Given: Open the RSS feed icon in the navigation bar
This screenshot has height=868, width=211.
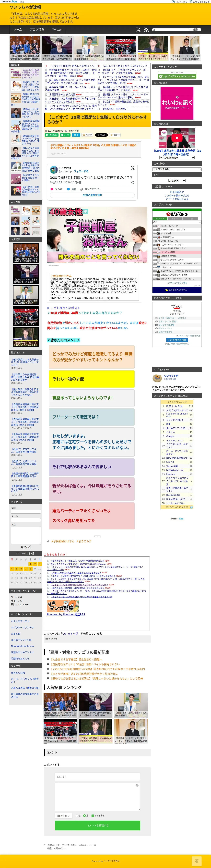Looking at the screenshot, I should (146, 30).
